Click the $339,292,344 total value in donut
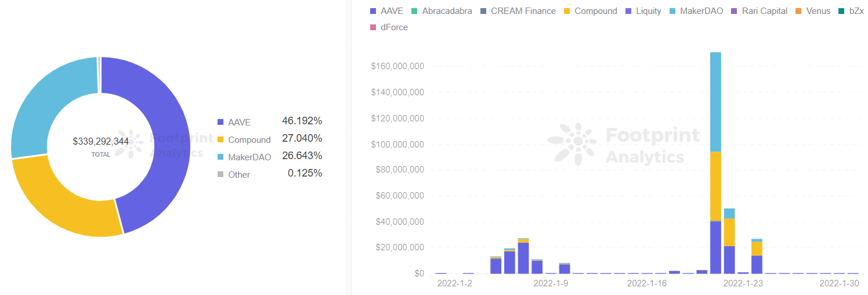Viewport: 868px width, 295px height. coord(101,141)
